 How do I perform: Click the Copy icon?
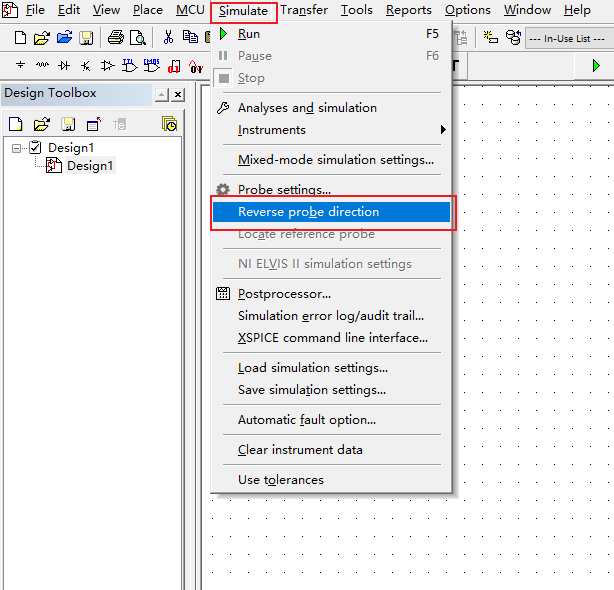190,37
